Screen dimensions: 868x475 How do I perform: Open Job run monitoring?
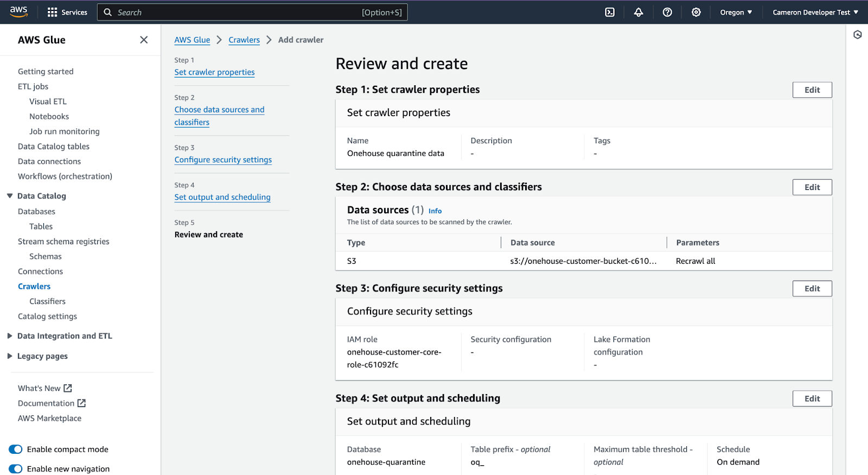[x=65, y=131]
